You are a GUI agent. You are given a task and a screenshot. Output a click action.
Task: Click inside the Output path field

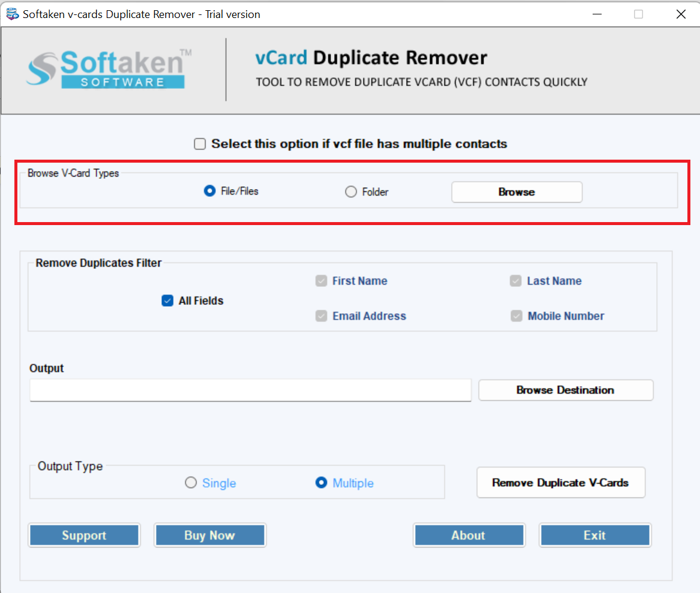click(251, 390)
